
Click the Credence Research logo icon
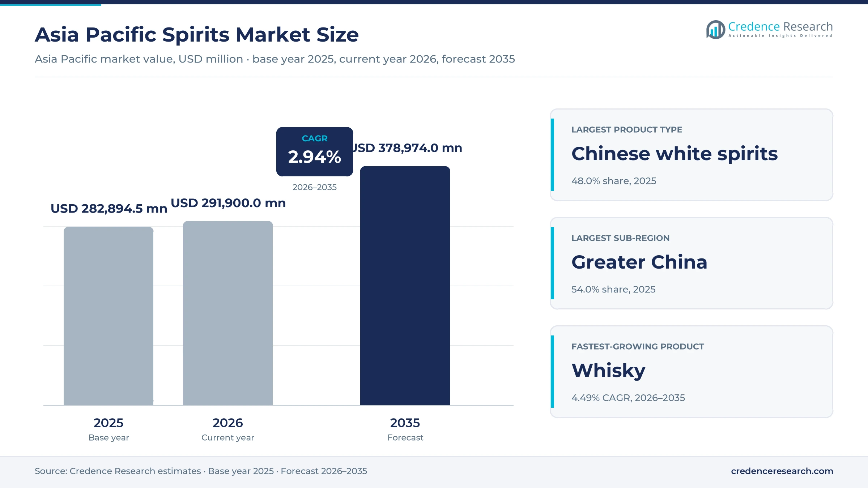[x=715, y=30]
